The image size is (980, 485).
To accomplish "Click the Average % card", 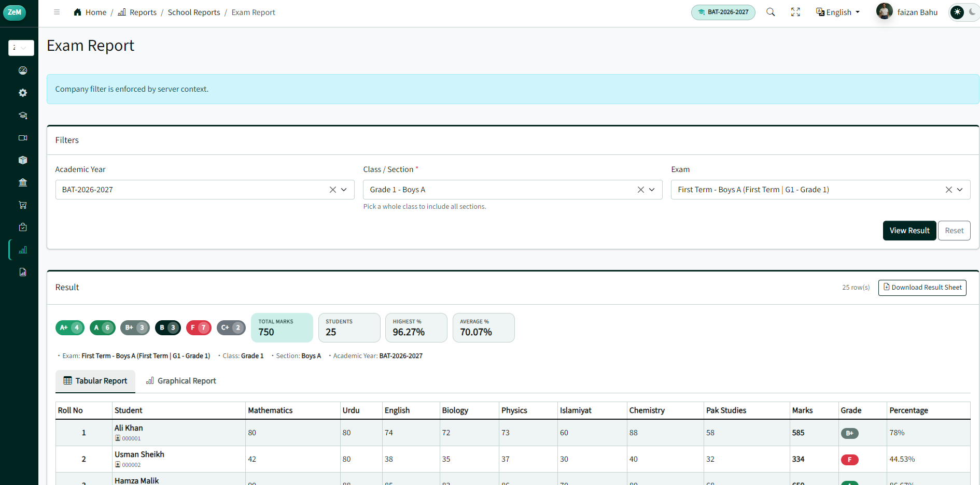I will (484, 327).
